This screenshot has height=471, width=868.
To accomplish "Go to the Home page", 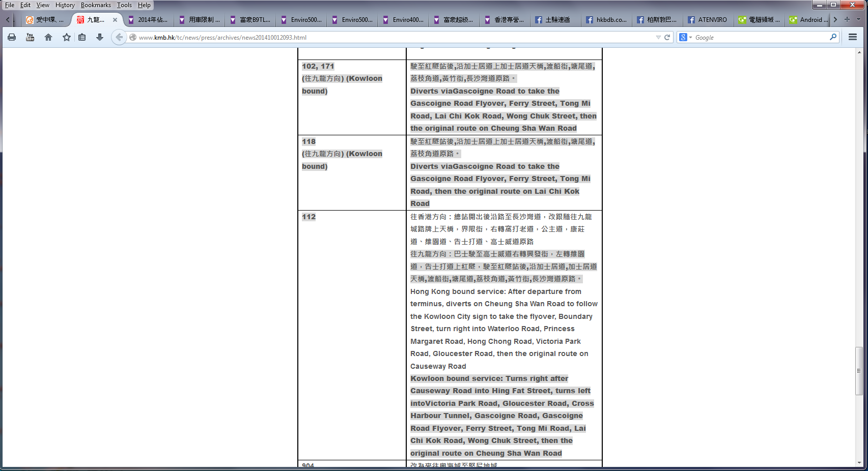I will click(48, 37).
